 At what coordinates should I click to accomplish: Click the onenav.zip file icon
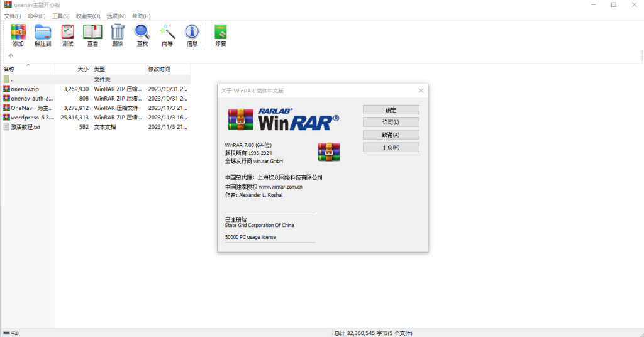6,89
